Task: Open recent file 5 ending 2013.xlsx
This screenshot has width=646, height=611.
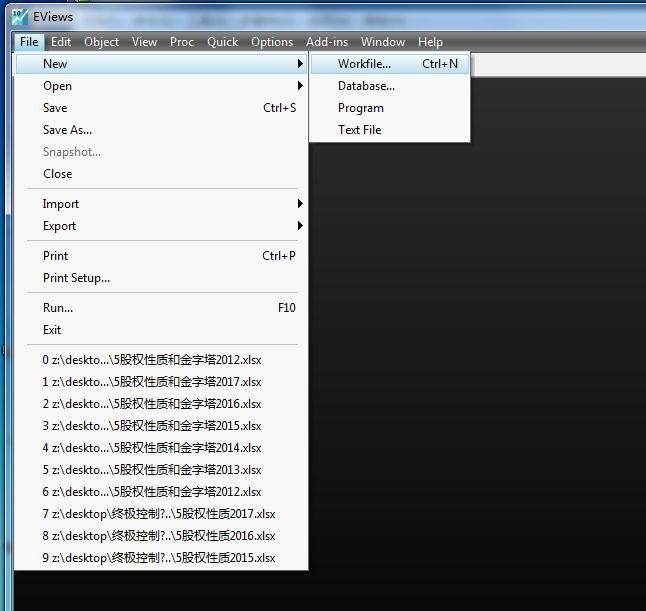Action: 161,470
